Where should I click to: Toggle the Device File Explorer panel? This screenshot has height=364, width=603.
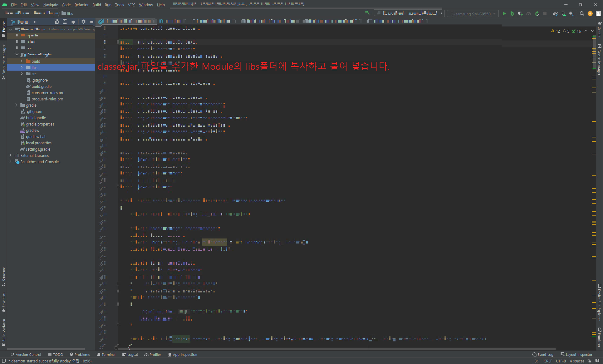[599, 302]
